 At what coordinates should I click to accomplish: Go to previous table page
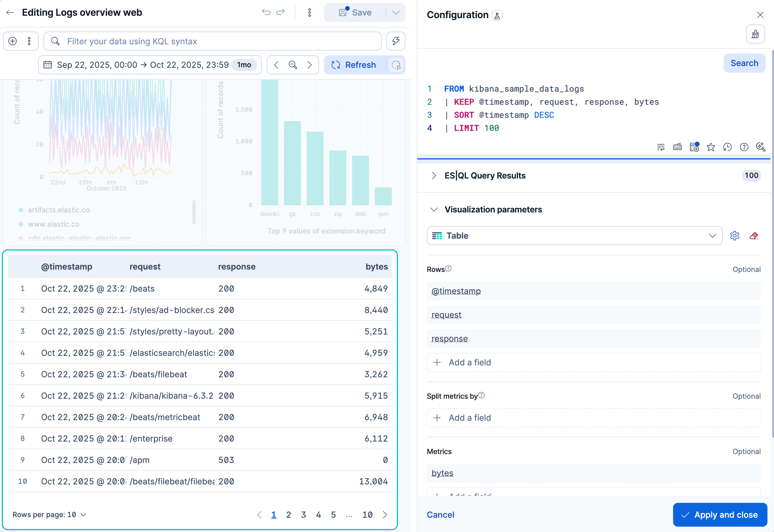[x=259, y=515]
